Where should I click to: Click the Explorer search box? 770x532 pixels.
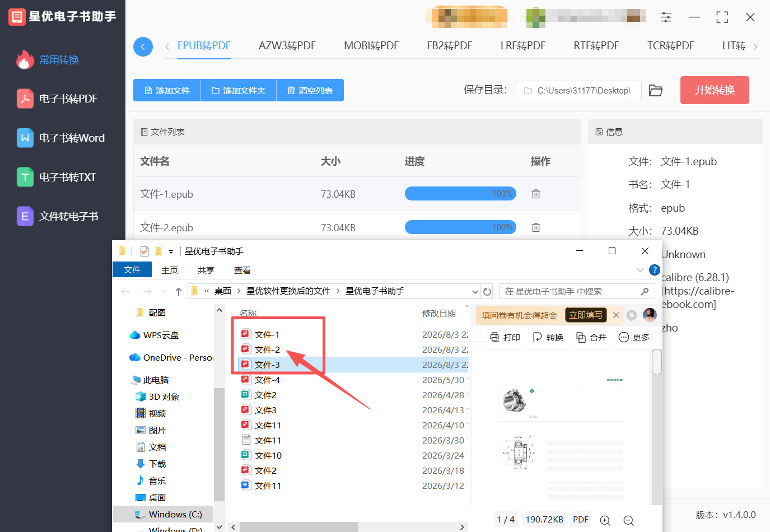577,291
